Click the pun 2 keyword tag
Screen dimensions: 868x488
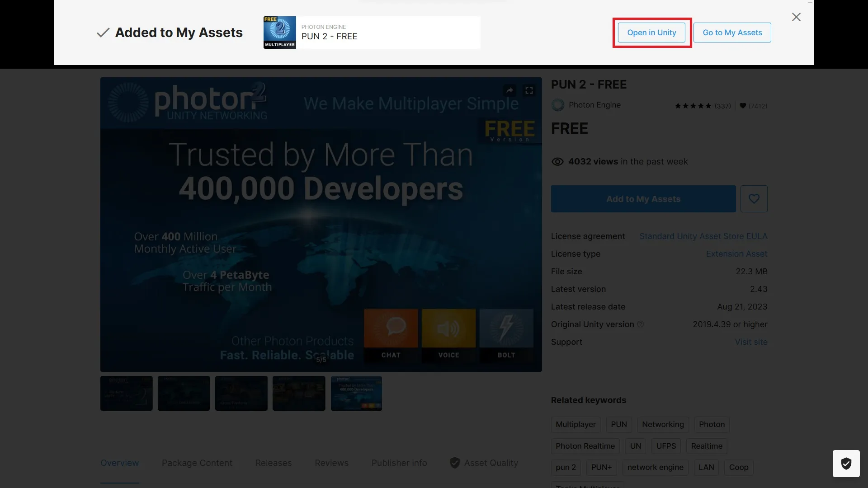click(x=566, y=467)
